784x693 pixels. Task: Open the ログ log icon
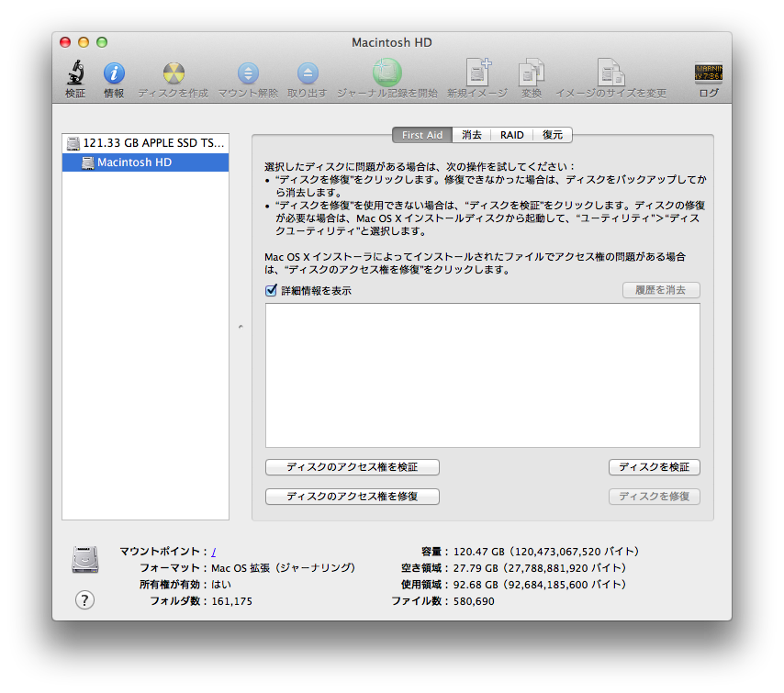(x=709, y=73)
